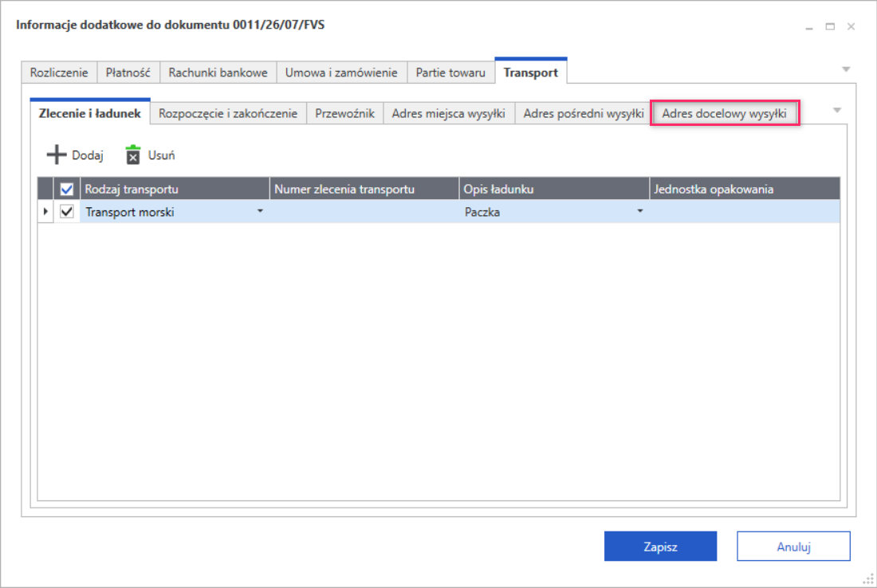Sort by Rodzaj transportu column header
Viewport: 877px width, 588px height.
click(175, 189)
